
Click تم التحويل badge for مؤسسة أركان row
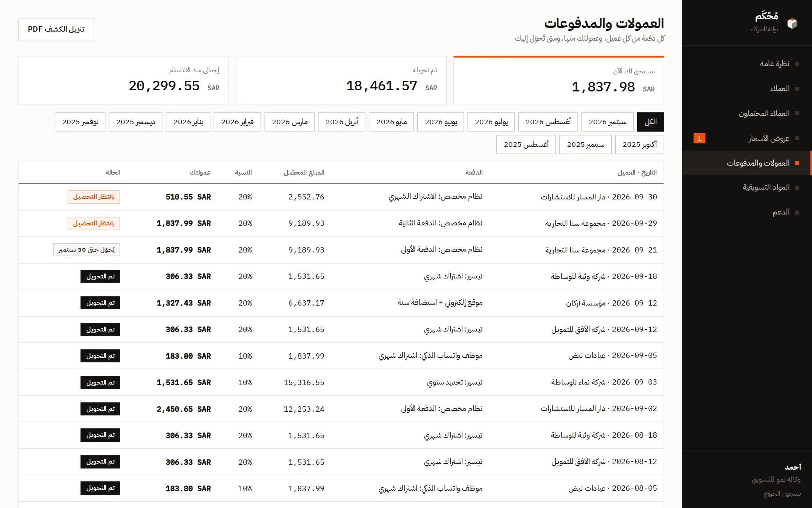click(x=100, y=303)
